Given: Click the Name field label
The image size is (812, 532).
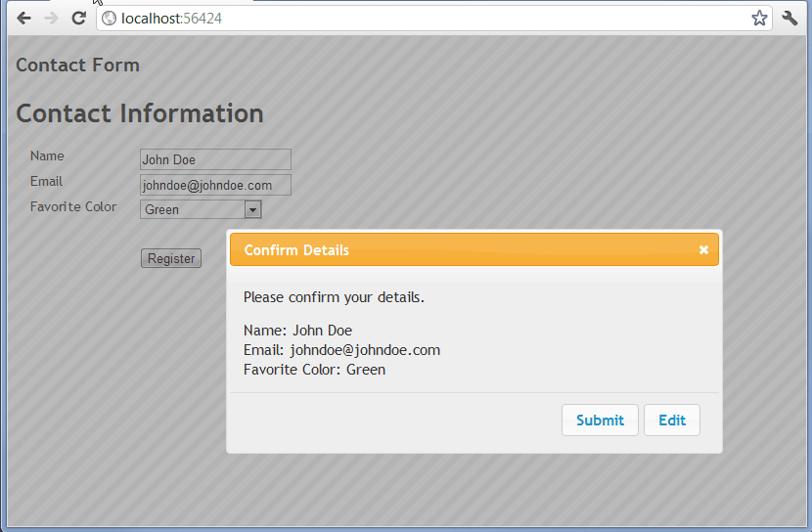Looking at the screenshot, I should point(47,156).
